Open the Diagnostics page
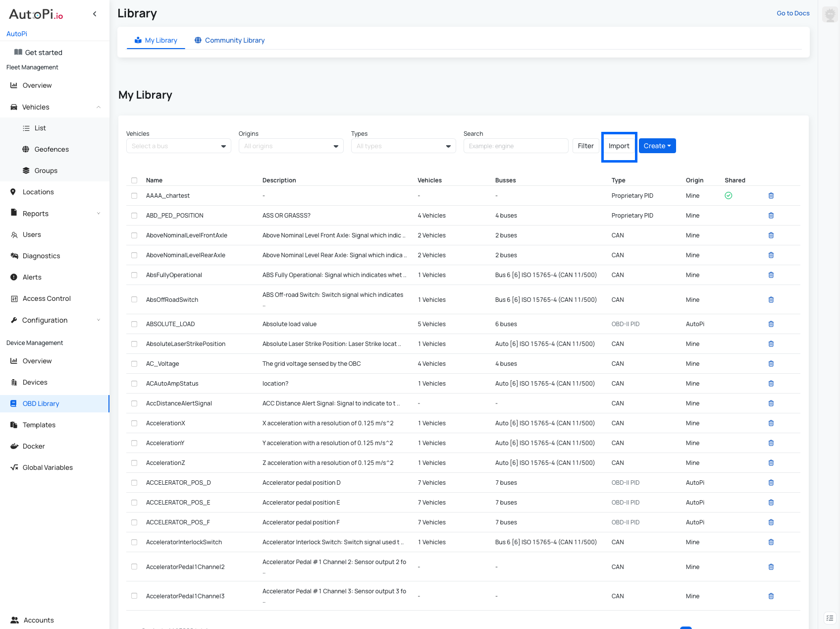 point(41,256)
